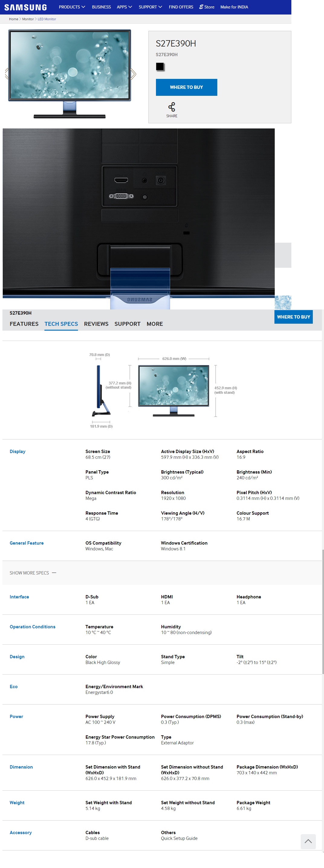Image resolution: width=324 pixels, height=868 pixels.
Task: Click the Package Weight value '6.61 kg'
Action: [244, 808]
